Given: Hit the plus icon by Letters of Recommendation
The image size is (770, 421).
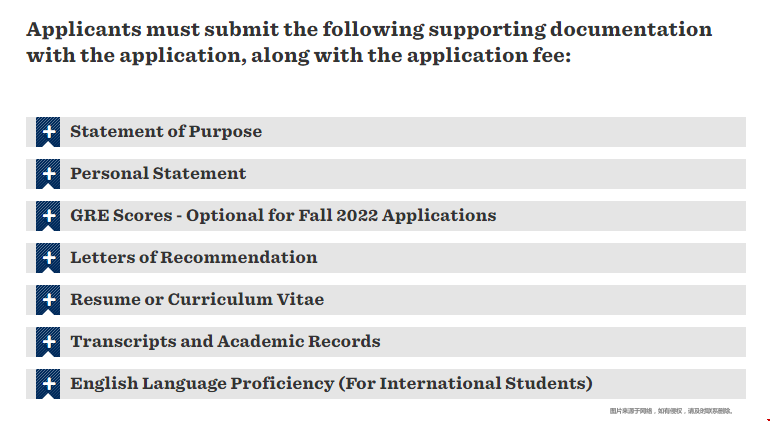Looking at the screenshot, I should 48,258.
